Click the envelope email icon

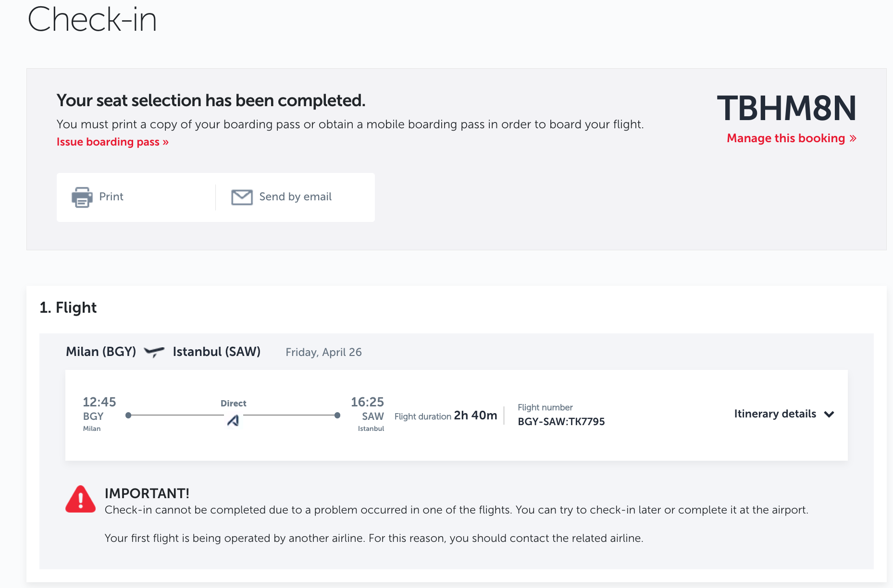coord(242,197)
